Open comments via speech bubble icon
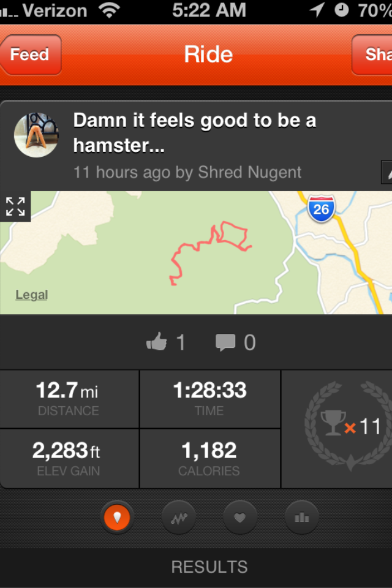 [225, 342]
